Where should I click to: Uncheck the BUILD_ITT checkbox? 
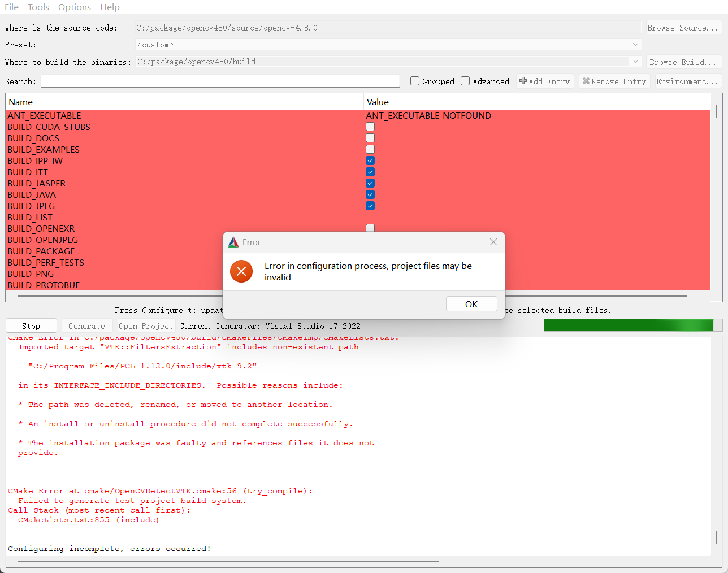point(370,172)
